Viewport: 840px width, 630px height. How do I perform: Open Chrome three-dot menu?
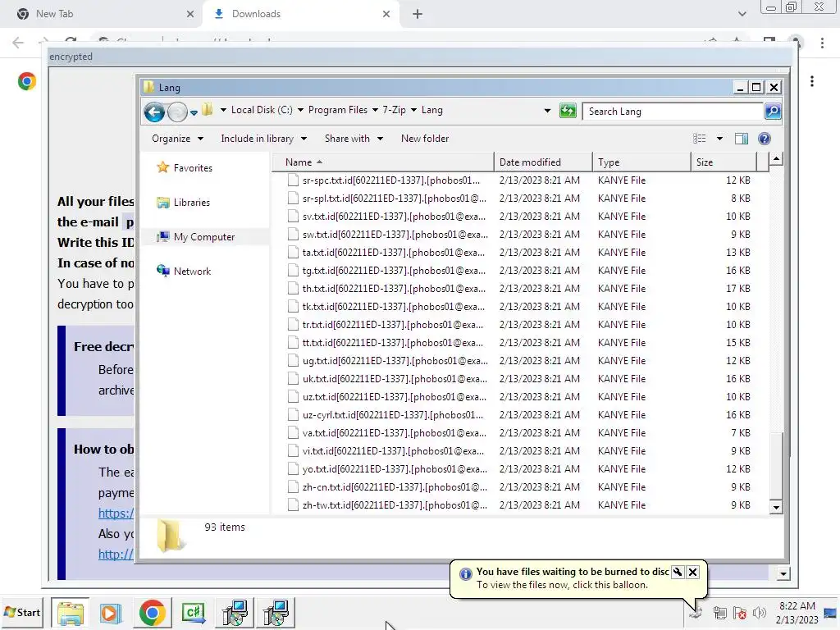point(822,43)
